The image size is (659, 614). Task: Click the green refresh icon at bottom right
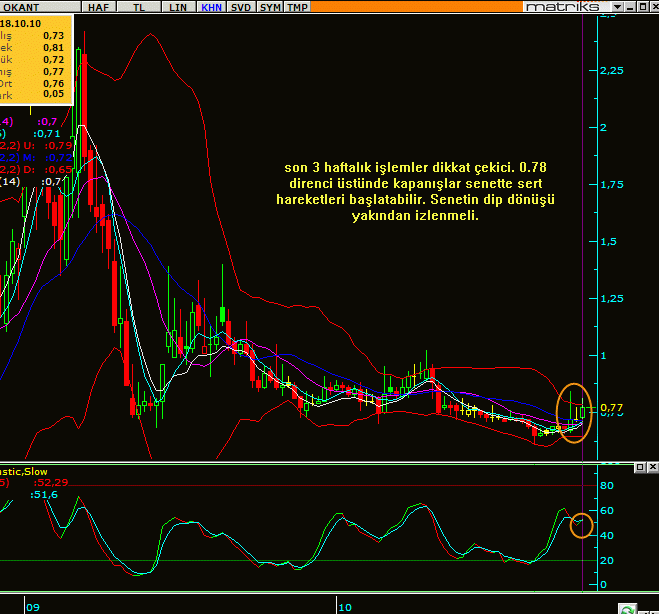(x=626, y=608)
